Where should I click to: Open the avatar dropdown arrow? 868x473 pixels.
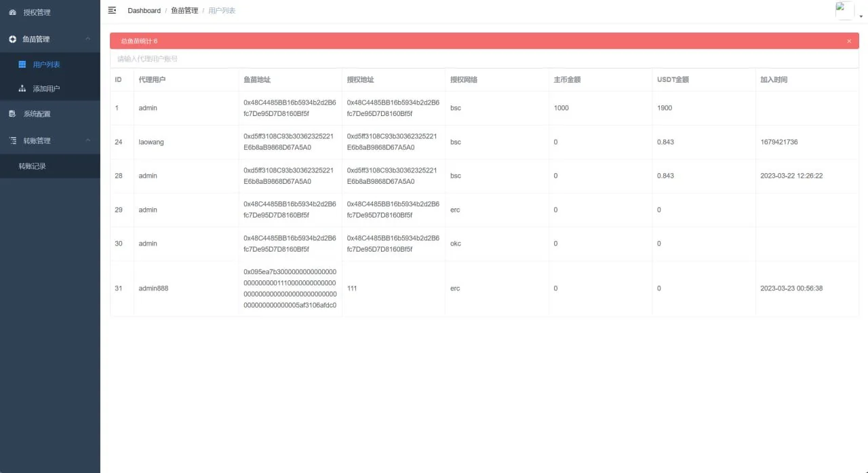click(861, 16)
